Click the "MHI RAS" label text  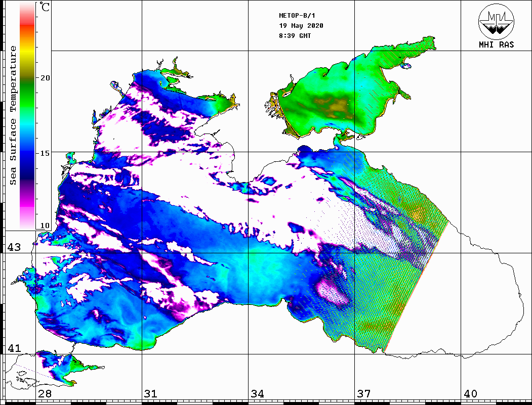pos(497,44)
